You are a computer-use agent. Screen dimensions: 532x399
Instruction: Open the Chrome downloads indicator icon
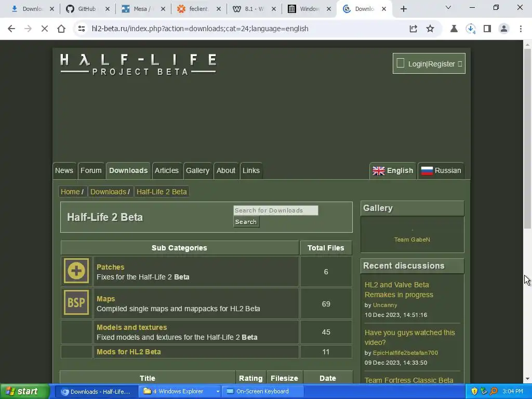tap(471, 29)
